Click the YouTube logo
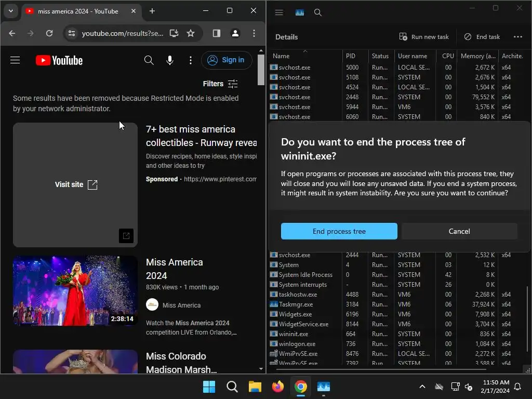This screenshot has height=399, width=532. pyautogui.click(x=59, y=60)
